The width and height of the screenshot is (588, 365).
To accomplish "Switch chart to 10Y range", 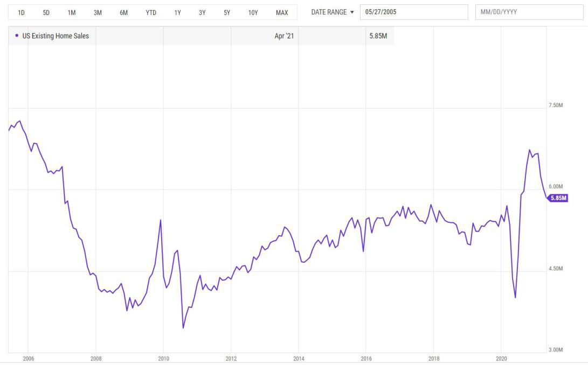I will [253, 13].
